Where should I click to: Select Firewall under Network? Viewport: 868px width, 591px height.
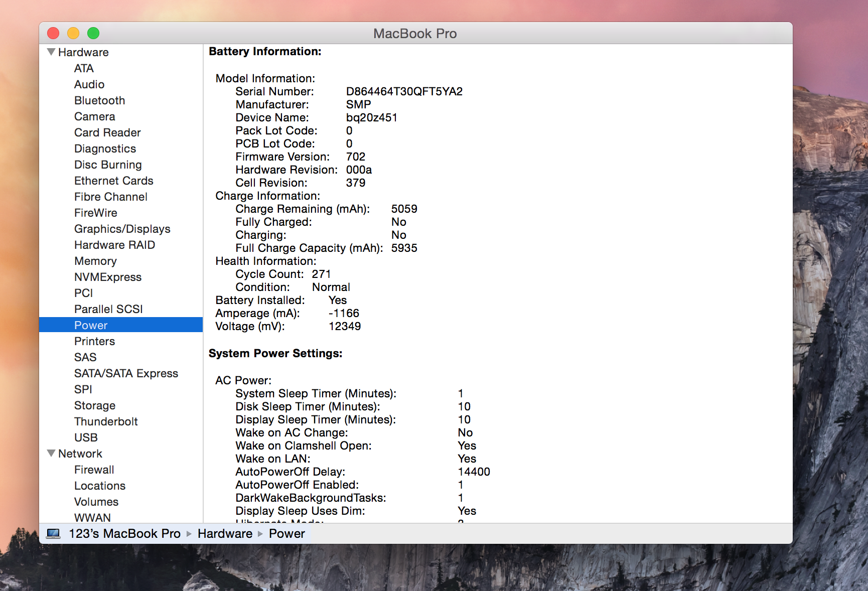pyautogui.click(x=94, y=470)
